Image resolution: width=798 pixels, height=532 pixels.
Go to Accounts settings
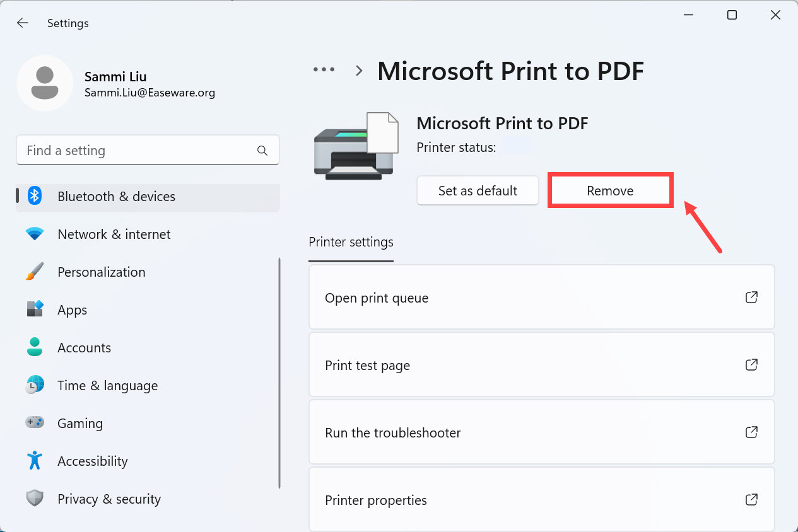pyautogui.click(x=84, y=348)
